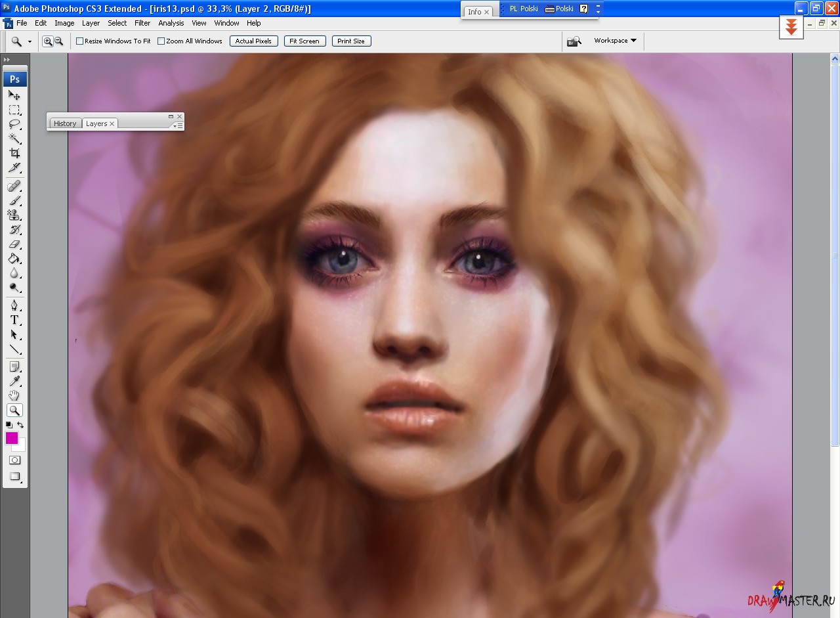
Task: Click the Zoom In magnifier option
Action: point(48,41)
